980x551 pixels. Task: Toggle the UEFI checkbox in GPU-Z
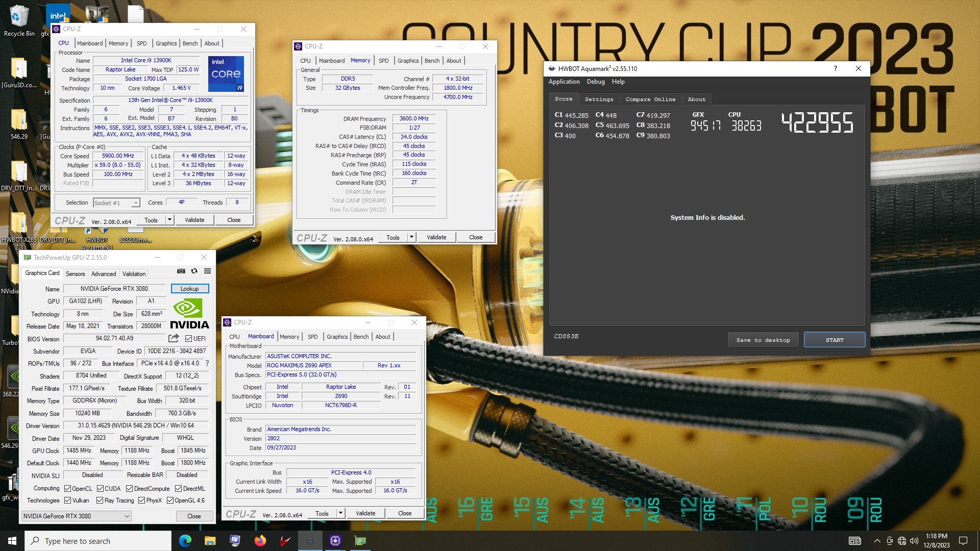(188, 338)
